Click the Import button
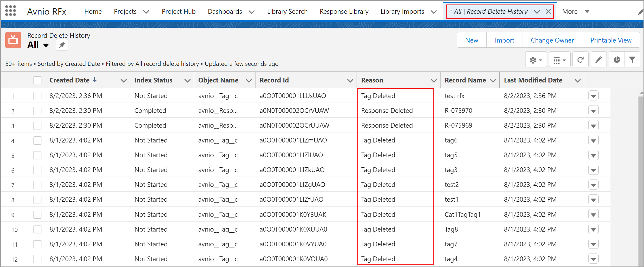Image resolution: width=644 pixels, height=267 pixels. coord(504,40)
